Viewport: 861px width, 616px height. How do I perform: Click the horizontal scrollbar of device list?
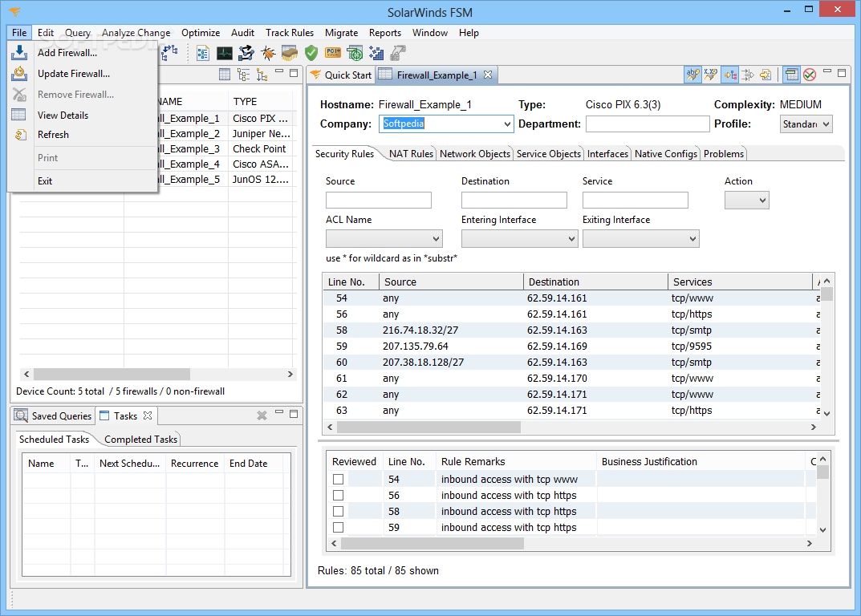click(x=112, y=375)
